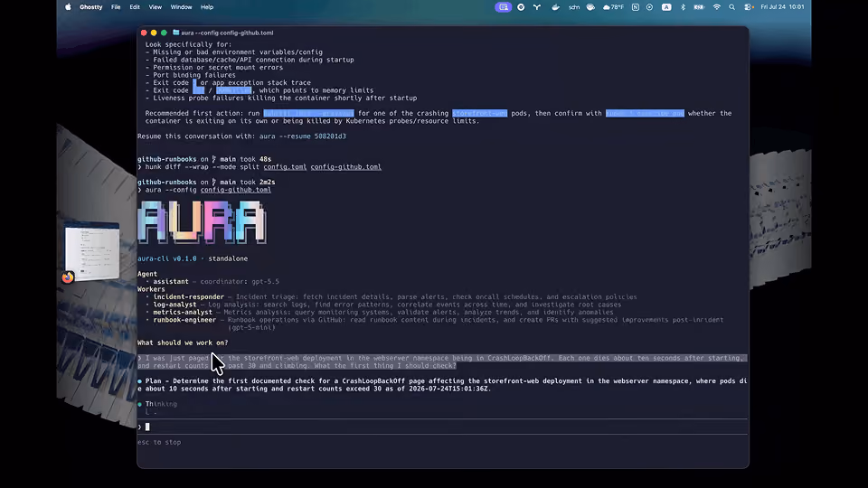Click the green zoom window button
Viewport: 868px width, 488px height.
(164, 33)
